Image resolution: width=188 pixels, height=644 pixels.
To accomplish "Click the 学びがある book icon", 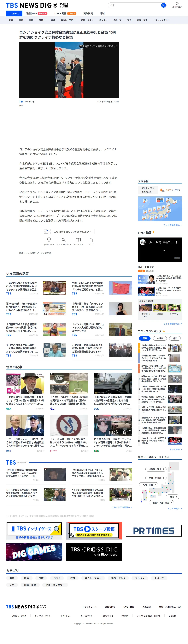I will click(x=78, y=240).
